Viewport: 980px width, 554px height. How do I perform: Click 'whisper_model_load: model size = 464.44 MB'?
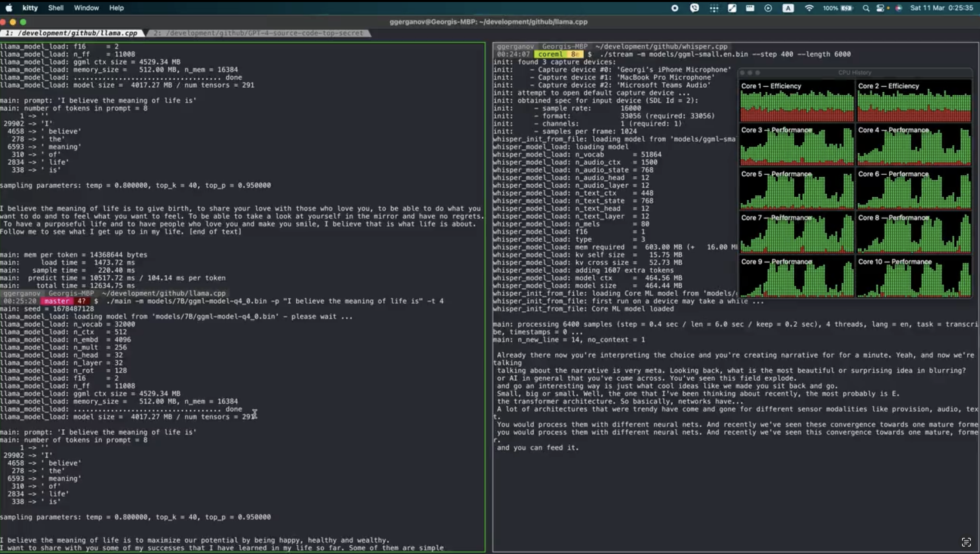(x=587, y=285)
